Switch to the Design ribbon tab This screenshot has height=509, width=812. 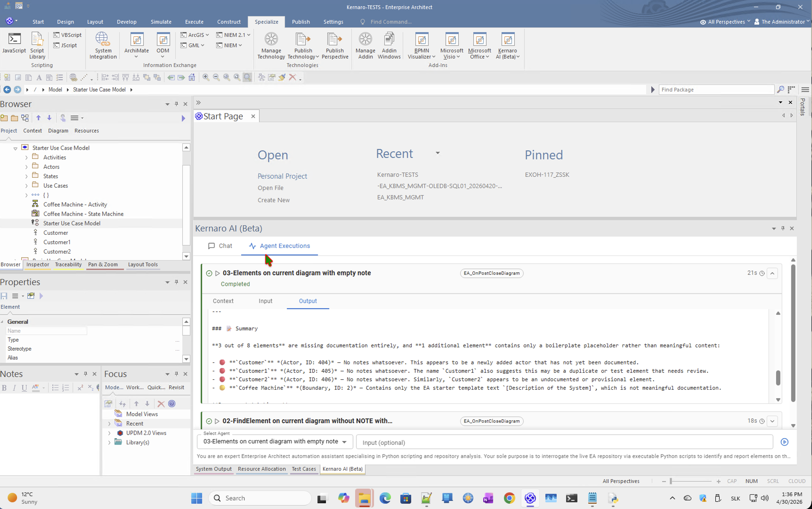point(65,22)
